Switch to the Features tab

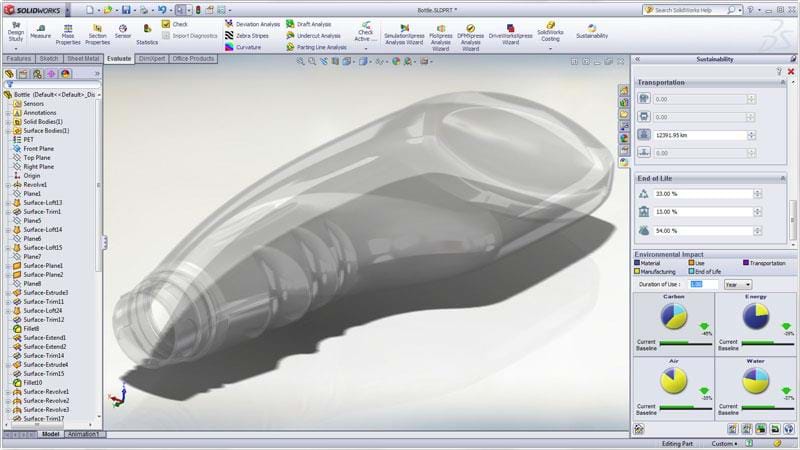tap(19, 59)
